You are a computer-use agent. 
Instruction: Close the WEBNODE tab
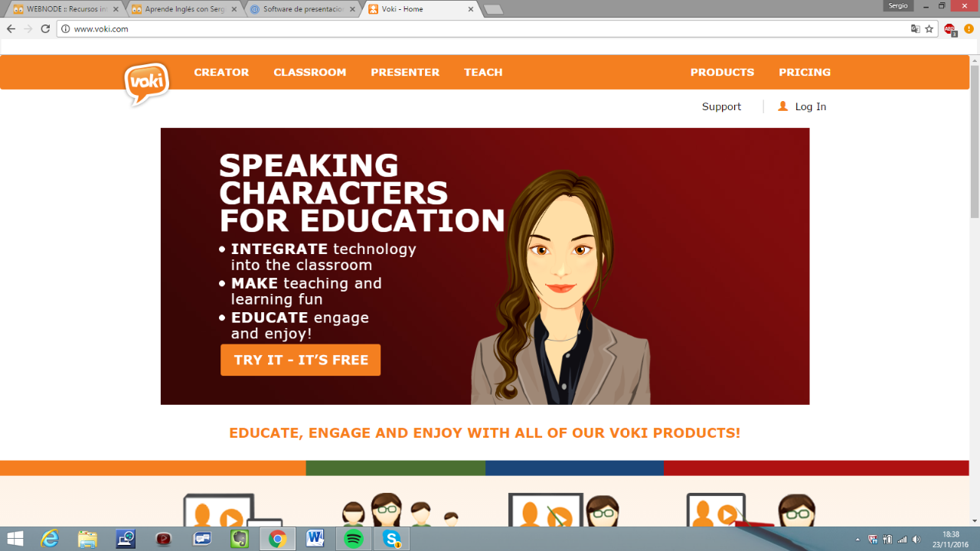click(x=116, y=9)
